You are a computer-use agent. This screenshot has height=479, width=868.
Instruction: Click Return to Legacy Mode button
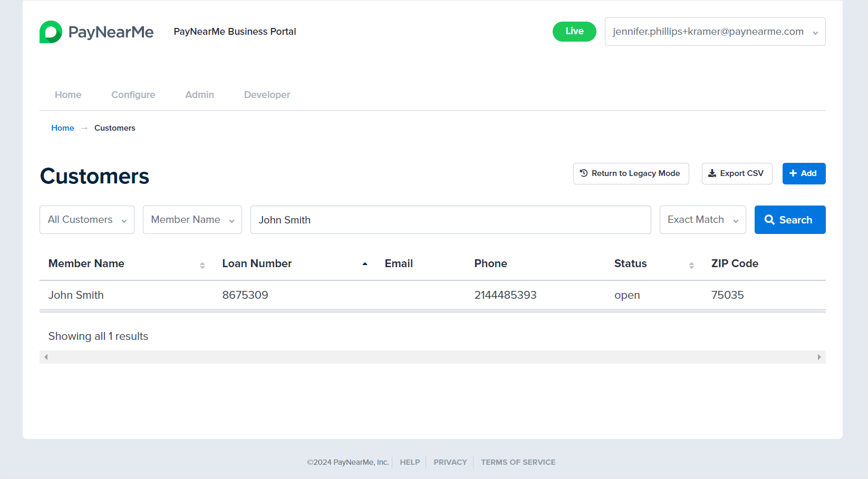click(x=631, y=173)
